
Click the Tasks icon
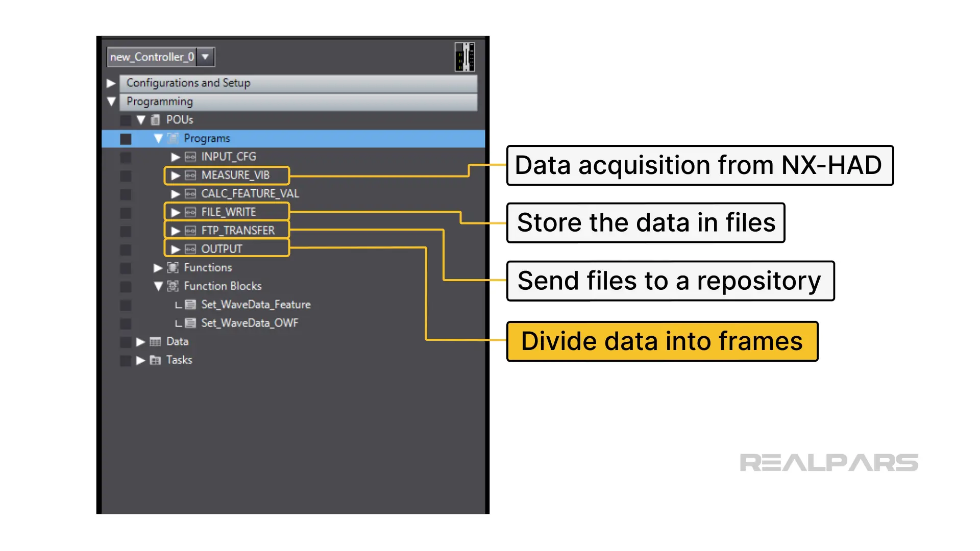point(155,360)
